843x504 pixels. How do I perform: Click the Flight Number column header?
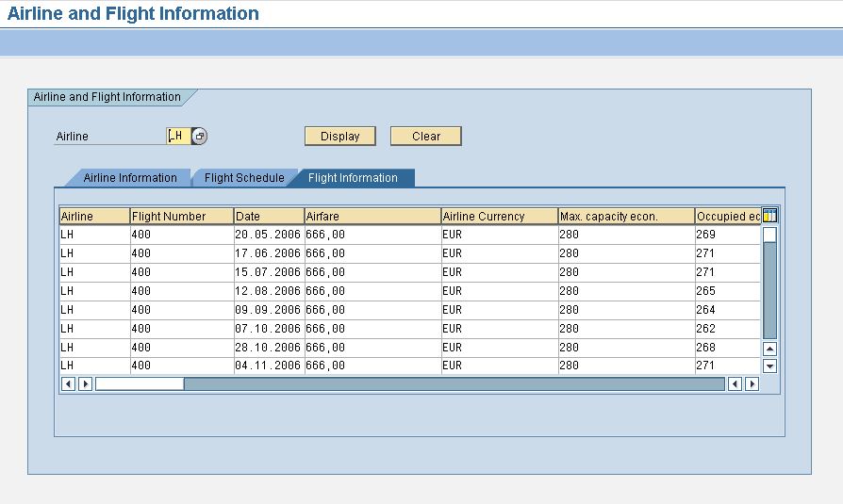click(x=182, y=216)
